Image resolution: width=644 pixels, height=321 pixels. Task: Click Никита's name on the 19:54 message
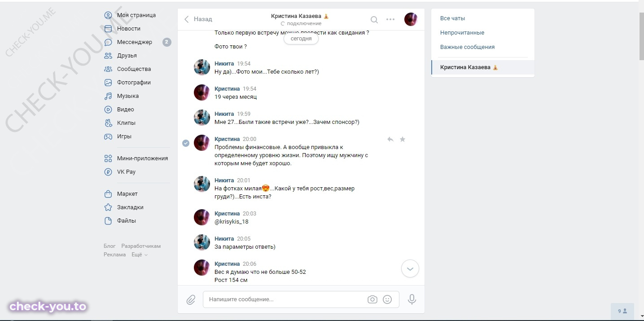pos(224,64)
